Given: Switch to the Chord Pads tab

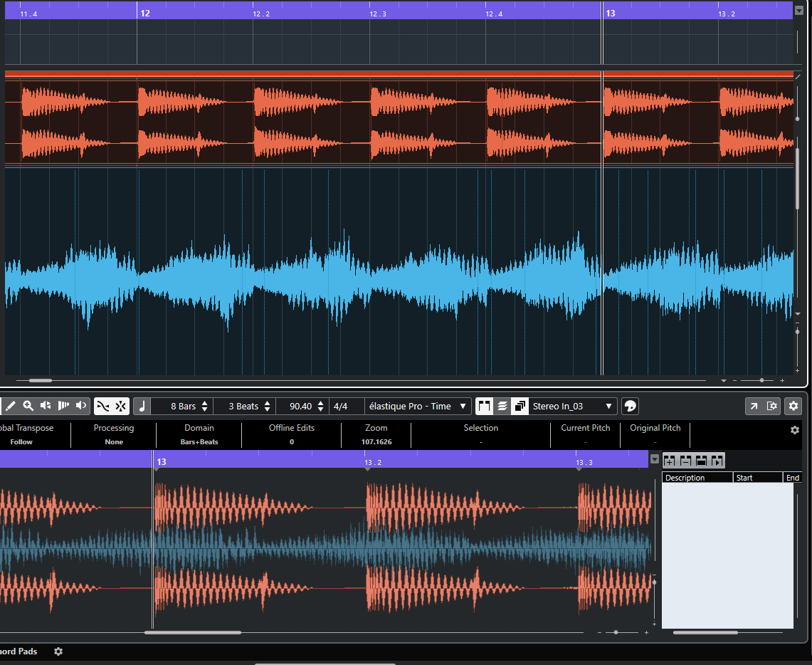Looking at the screenshot, I should point(19,651).
